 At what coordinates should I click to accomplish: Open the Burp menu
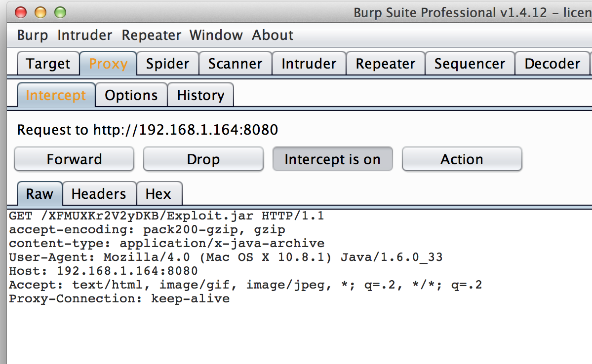[x=33, y=36]
